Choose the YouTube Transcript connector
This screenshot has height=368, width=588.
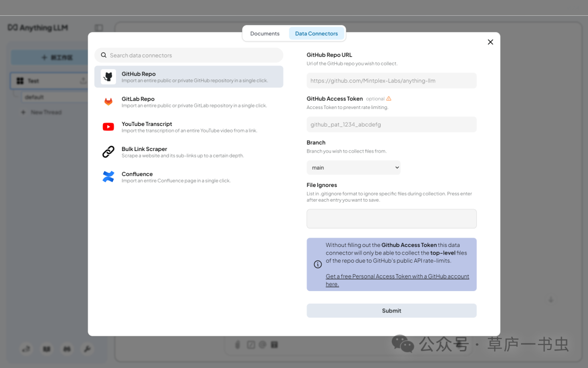pyautogui.click(x=188, y=127)
